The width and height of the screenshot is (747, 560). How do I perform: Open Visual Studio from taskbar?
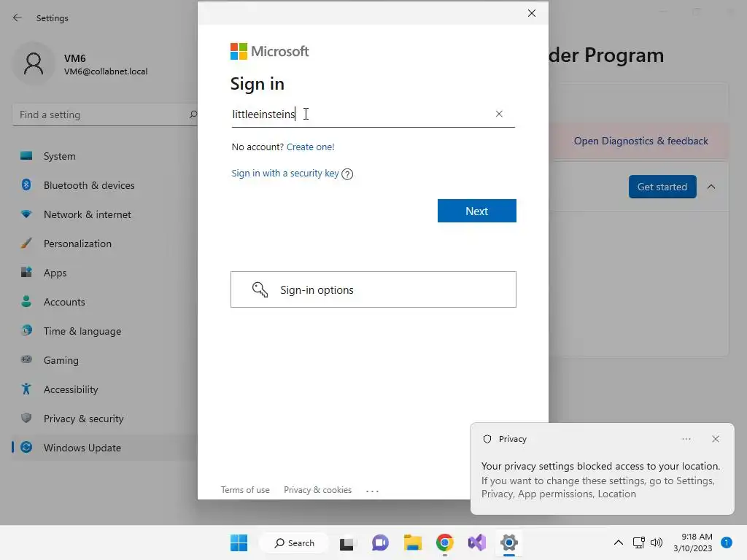click(x=477, y=542)
